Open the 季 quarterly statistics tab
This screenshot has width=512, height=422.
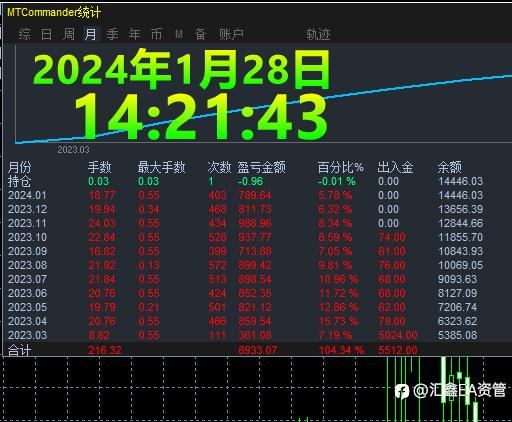click(113, 34)
